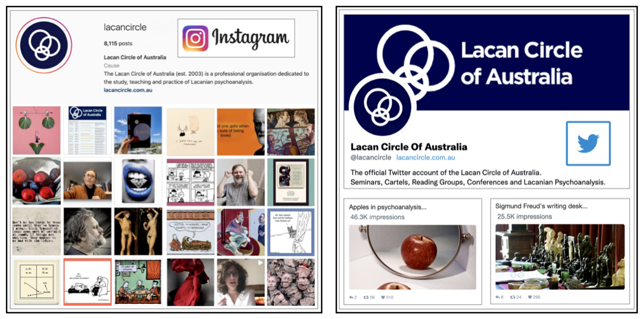The image size is (644, 319).
Task: Open the blue lips diamond post thumbnail
Action: tap(138, 181)
